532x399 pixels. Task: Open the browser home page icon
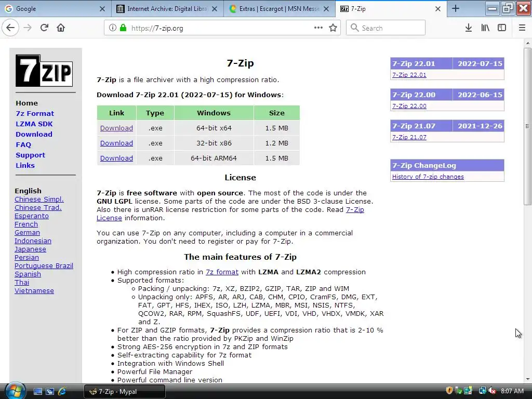(61, 28)
